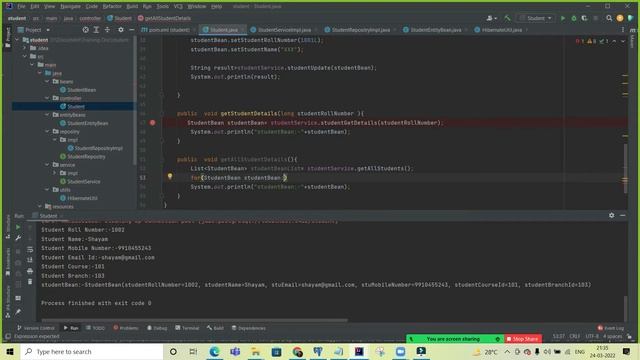Image resolution: width=640 pixels, height=360 pixels.
Task: Click the Run console horizontal scrollbar
Action: (x=194, y=320)
